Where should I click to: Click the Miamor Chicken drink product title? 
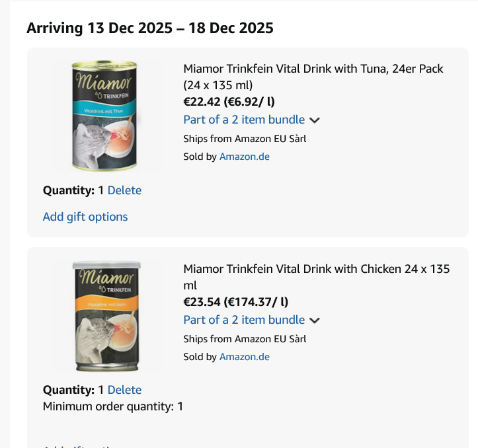click(x=316, y=269)
